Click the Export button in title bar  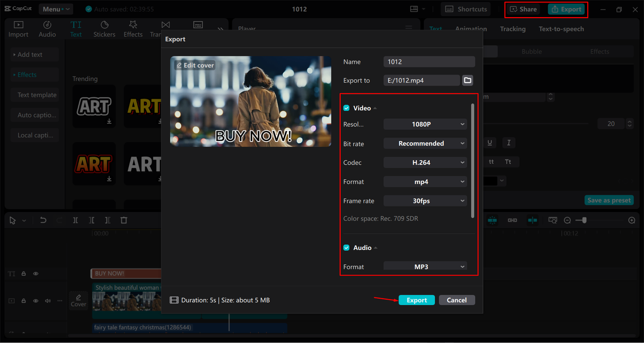tap(567, 9)
